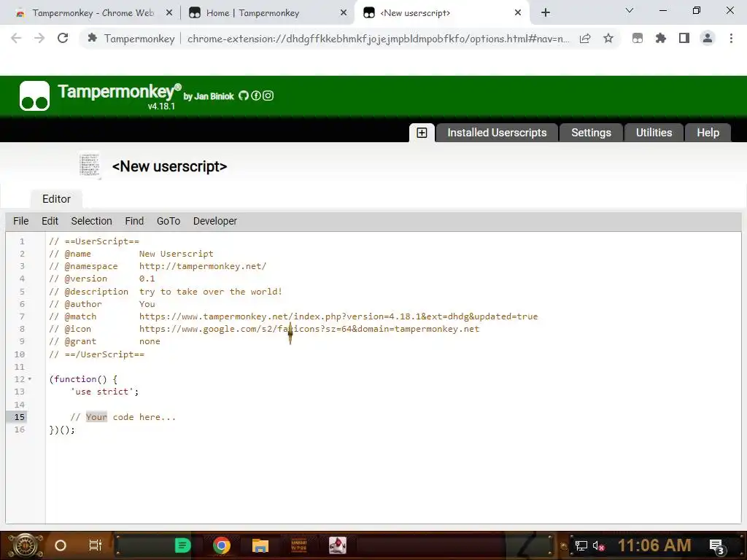Toggle the browser side panel

684,39
